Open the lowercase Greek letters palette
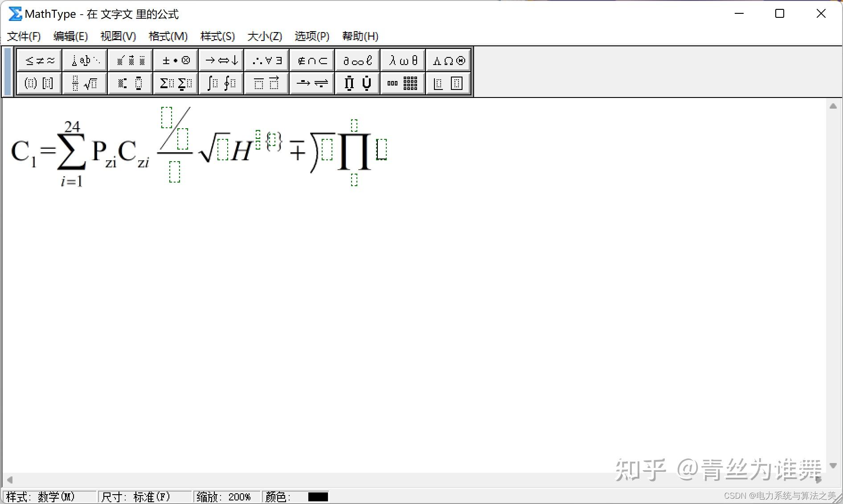 pos(402,60)
